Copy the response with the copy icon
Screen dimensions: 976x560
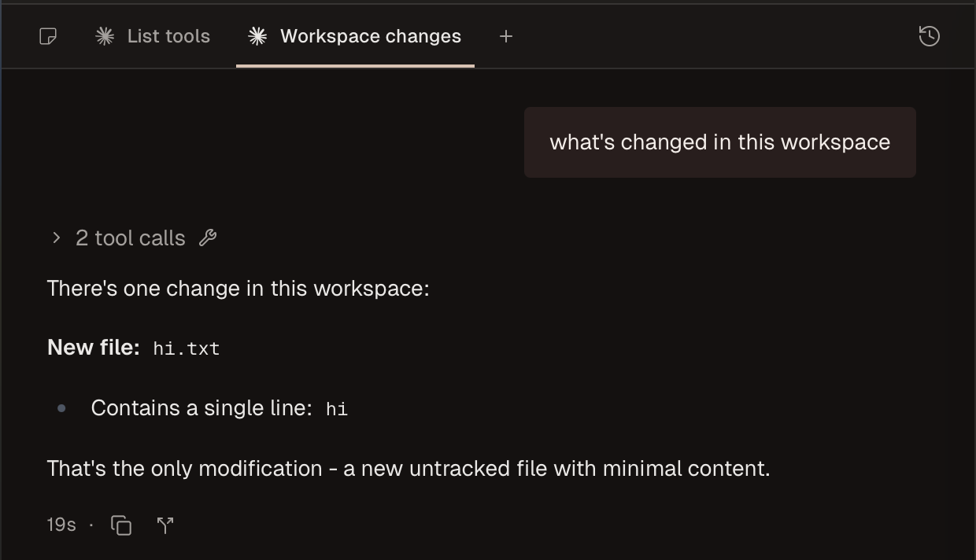(x=121, y=525)
